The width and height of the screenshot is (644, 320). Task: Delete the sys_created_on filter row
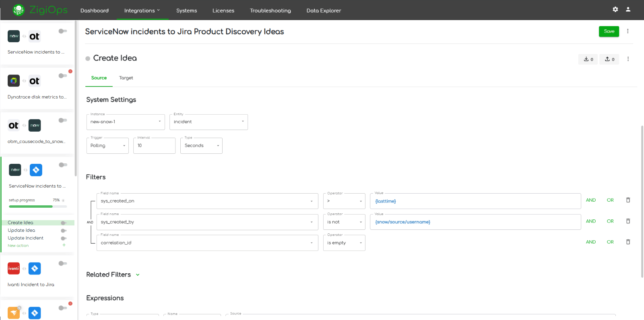[628, 200]
